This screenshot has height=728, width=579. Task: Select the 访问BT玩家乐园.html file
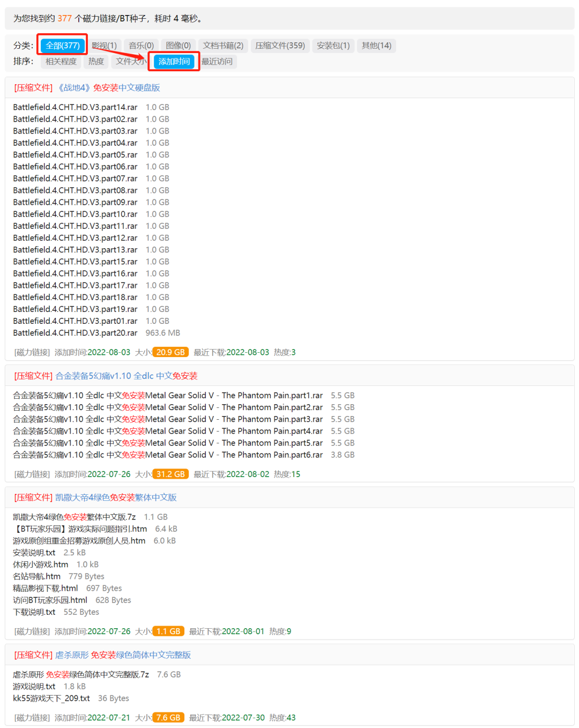point(50,600)
